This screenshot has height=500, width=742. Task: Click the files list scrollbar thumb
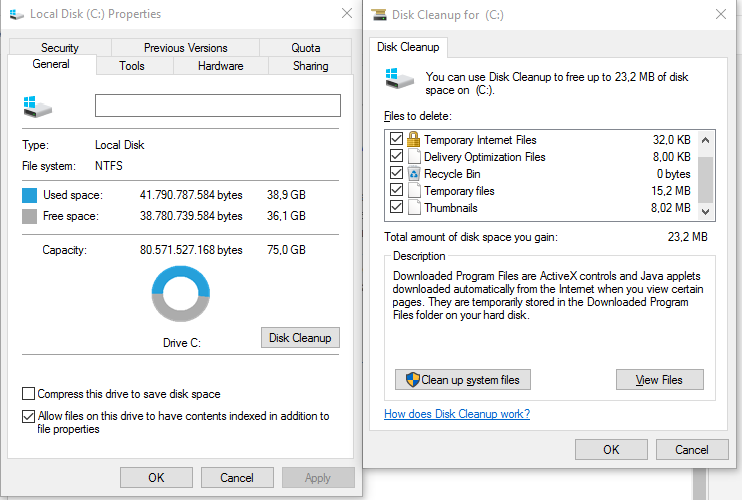[x=705, y=179]
